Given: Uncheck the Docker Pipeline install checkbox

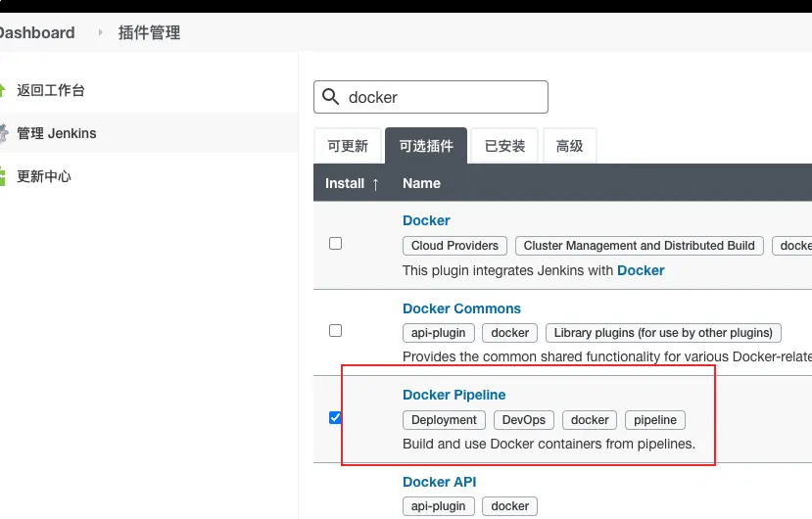Looking at the screenshot, I should pos(336,417).
